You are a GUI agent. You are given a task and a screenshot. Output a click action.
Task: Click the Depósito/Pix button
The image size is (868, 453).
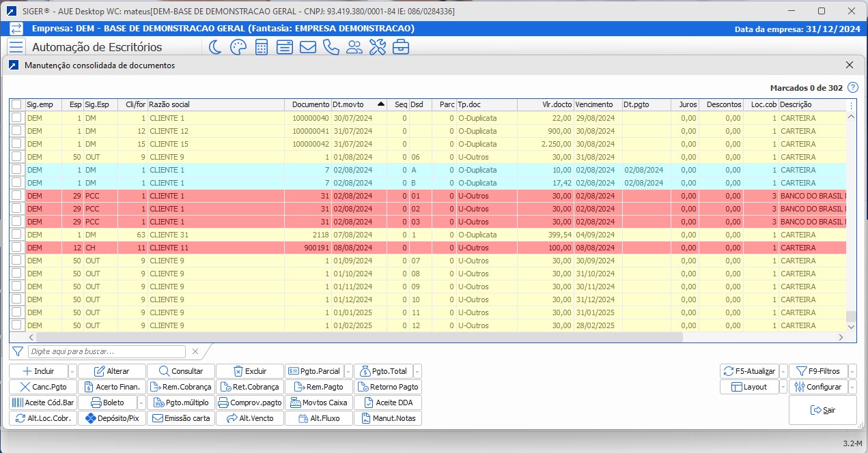(x=112, y=418)
